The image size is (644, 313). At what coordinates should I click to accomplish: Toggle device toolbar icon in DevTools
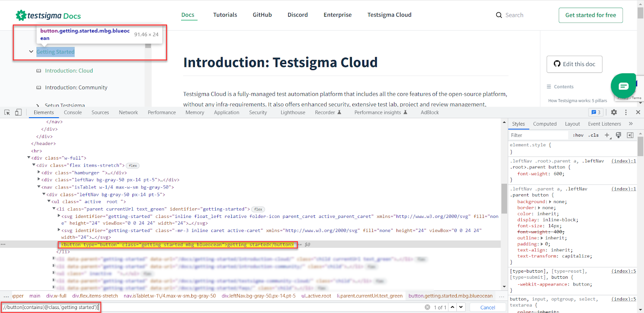(x=18, y=112)
